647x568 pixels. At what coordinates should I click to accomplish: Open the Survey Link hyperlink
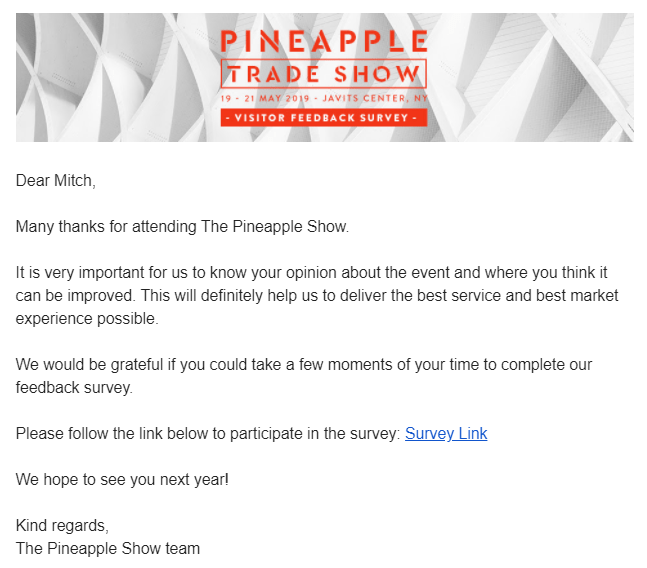point(446,434)
